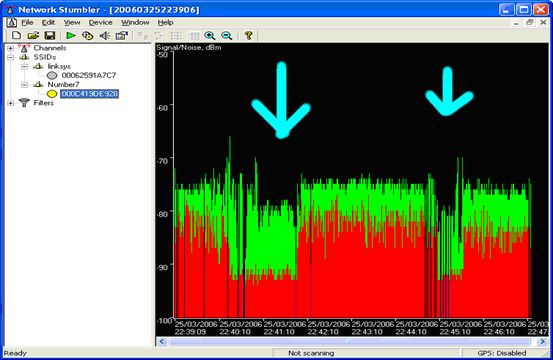Image resolution: width=553 pixels, height=360 pixels.
Task: Click the New document toolbar icon
Action: click(16, 35)
